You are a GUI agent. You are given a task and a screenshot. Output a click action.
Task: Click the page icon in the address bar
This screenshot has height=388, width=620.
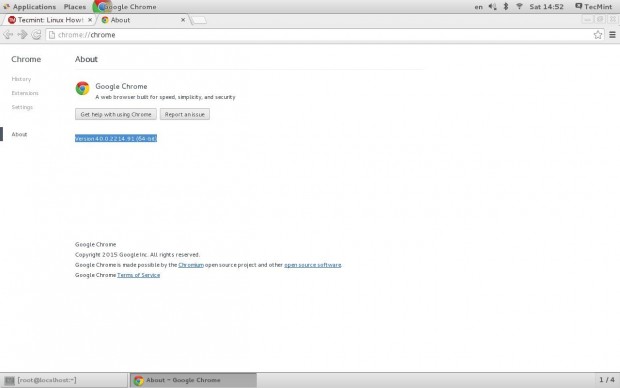[x=52, y=35]
